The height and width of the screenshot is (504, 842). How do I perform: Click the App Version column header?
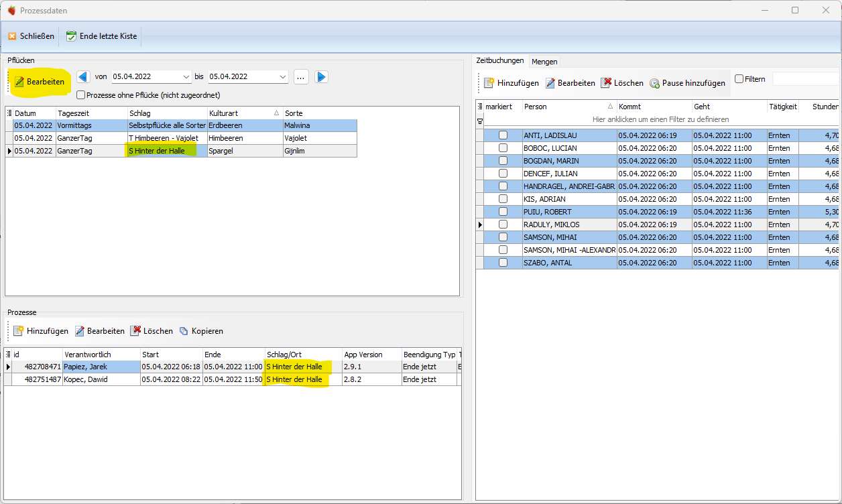[x=371, y=355]
